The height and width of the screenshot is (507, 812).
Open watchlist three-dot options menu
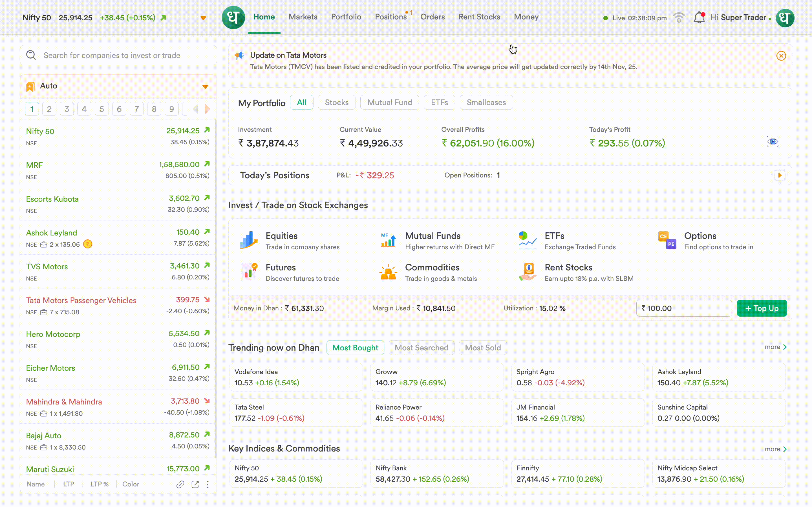point(208,484)
